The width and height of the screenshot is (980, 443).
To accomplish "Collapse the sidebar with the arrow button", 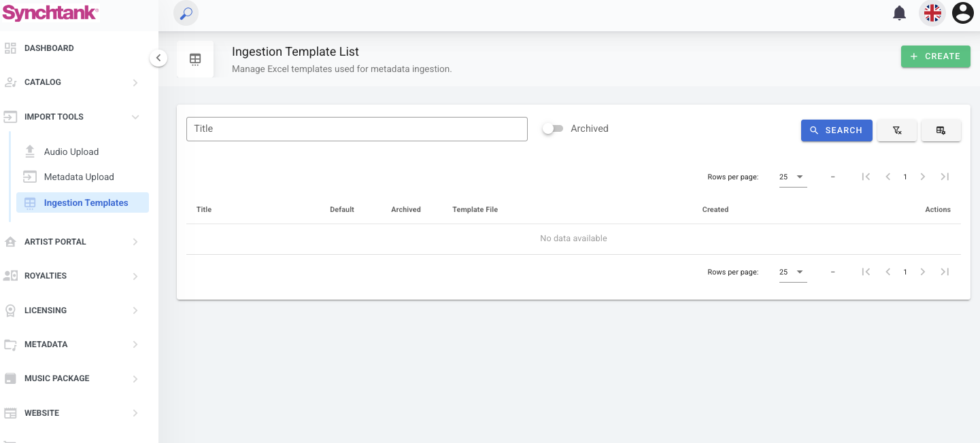I will [x=158, y=58].
